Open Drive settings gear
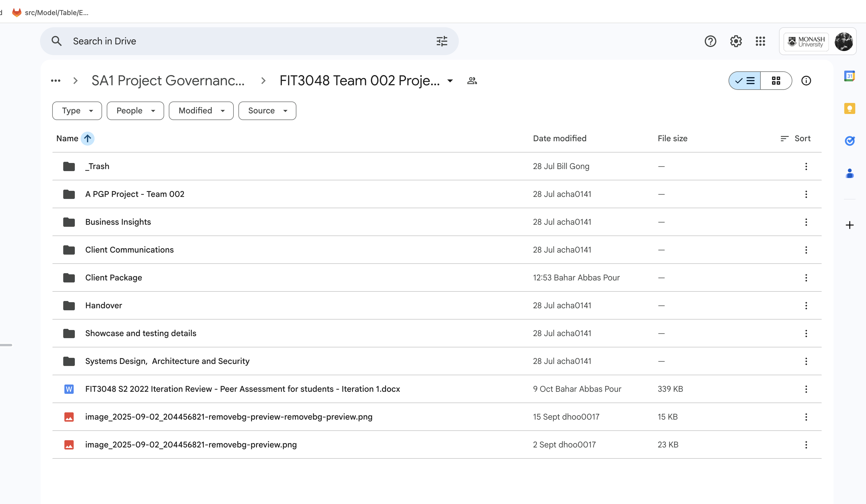This screenshot has height=504, width=866. 735,41
